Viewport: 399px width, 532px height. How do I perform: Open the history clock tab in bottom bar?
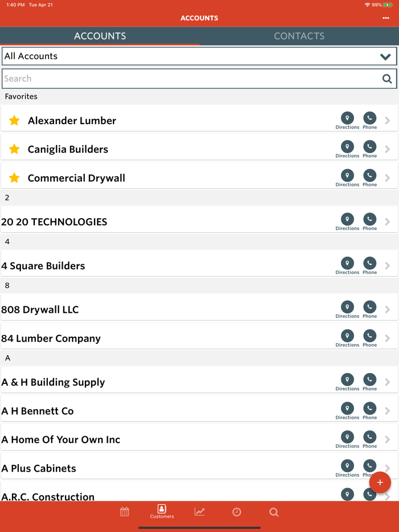tap(237, 511)
